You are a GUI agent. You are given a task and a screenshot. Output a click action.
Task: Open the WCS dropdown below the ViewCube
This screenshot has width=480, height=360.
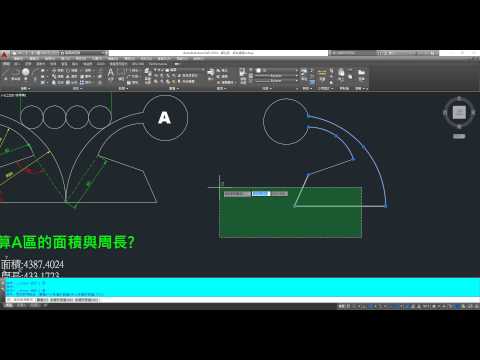pos(459,136)
